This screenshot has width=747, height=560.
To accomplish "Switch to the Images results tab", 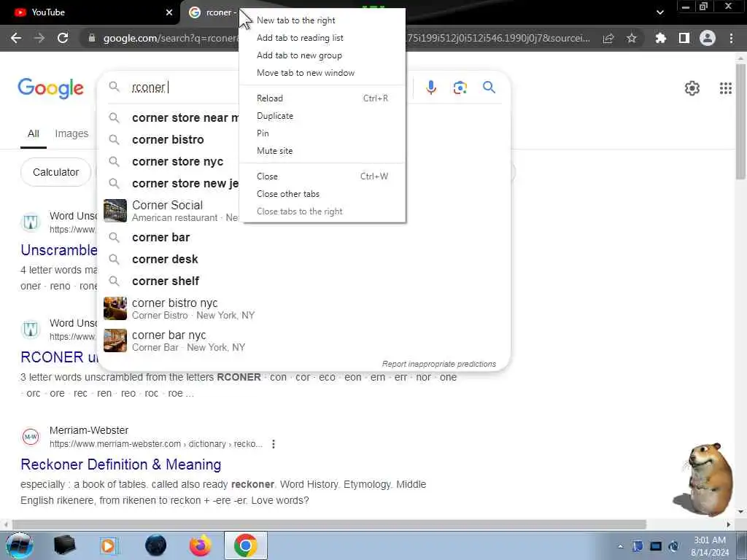I will pos(71,134).
